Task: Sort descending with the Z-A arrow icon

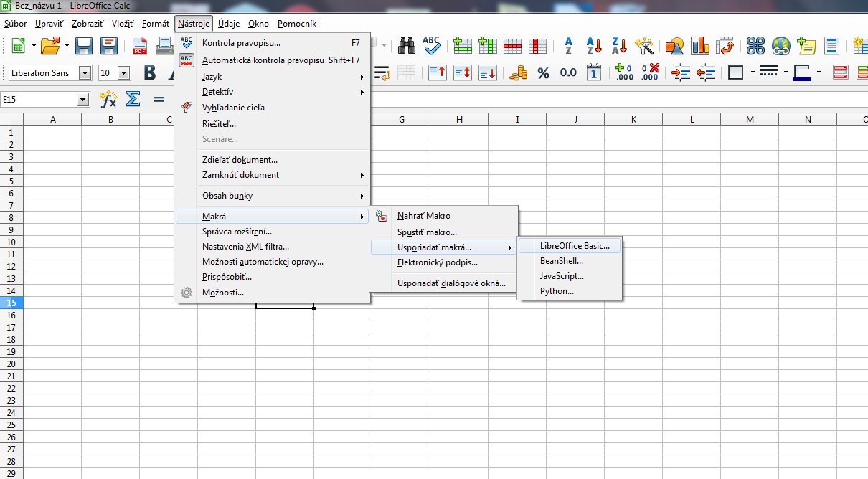Action: pos(619,47)
